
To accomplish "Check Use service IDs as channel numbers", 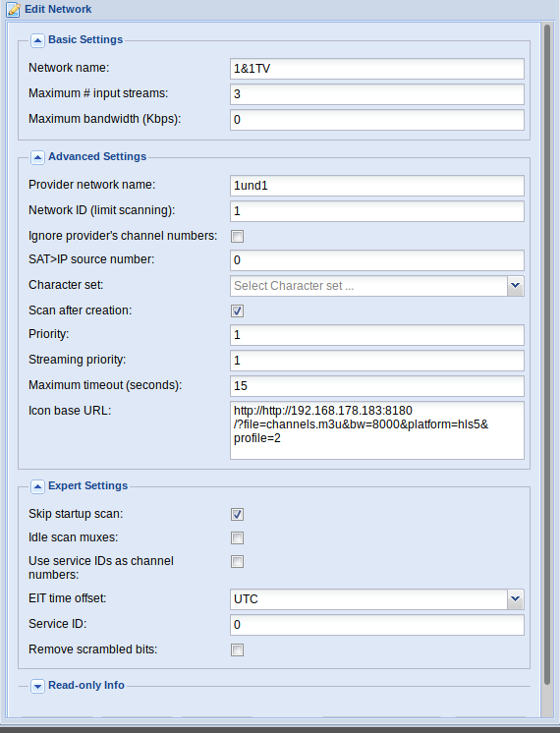I will click(x=237, y=561).
